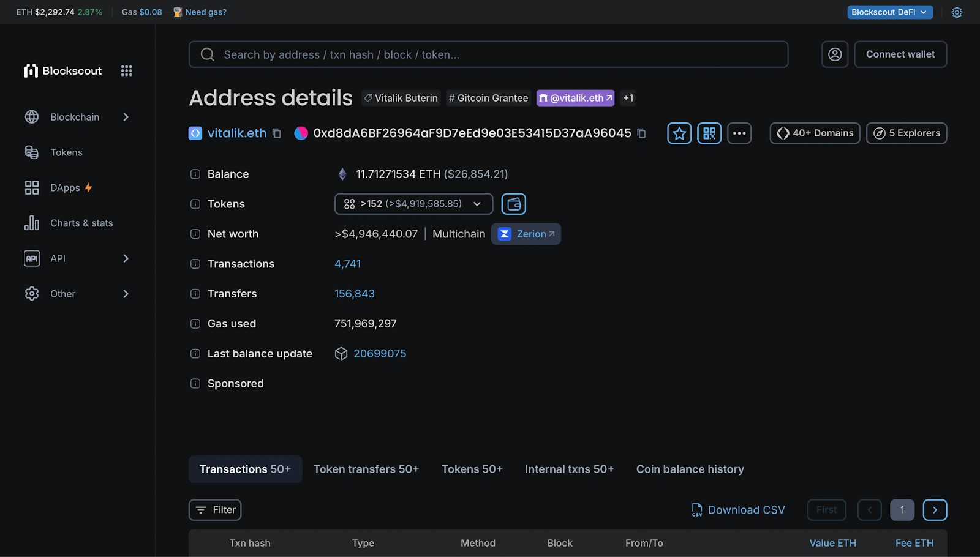Expand the +1 additional tags

point(628,98)
